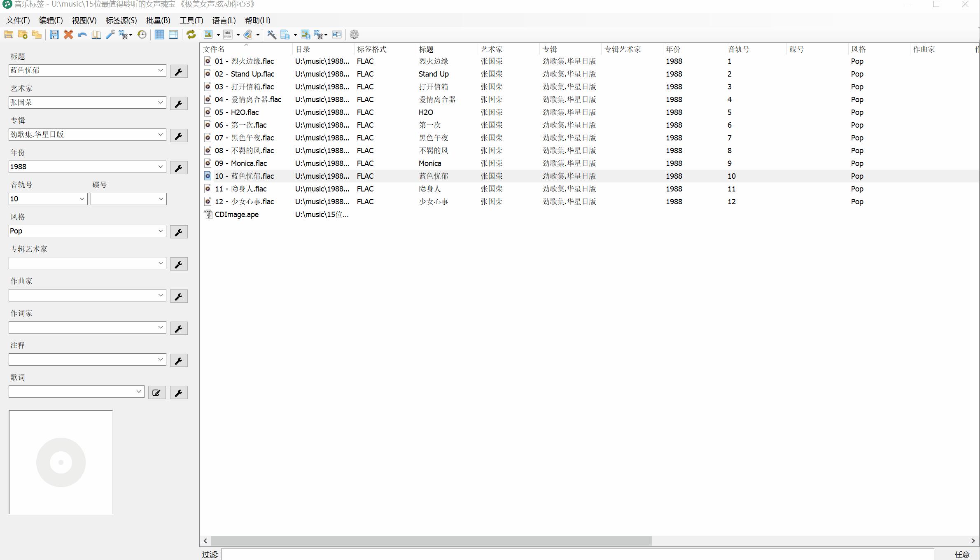This screenshot has height=560, width=980.
Task: Click the album cover art placeholder
Action: (x=61, y=462)
